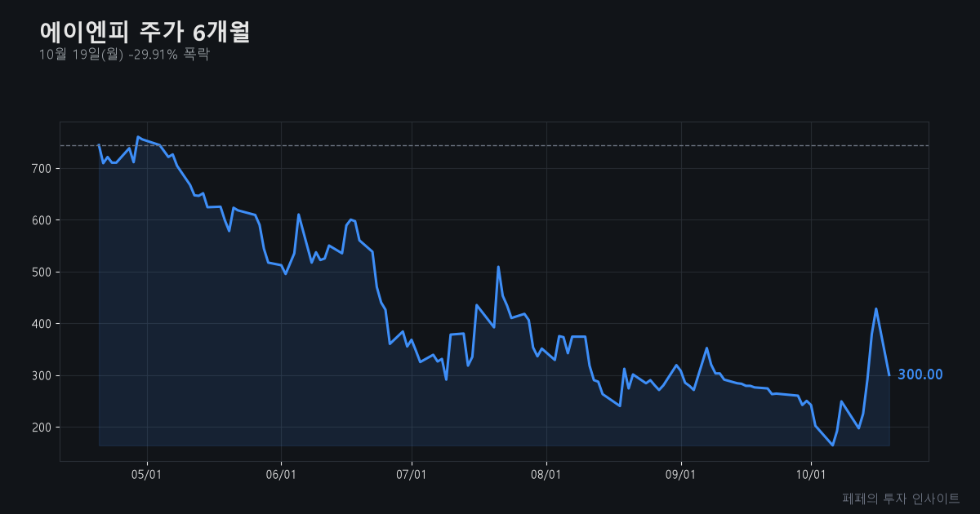The height and width of the screenshot is (514, 980).
Task: Select the subtitle "10월 19일(월) -29.91% 폭락"
Action: tap(124, 55)
